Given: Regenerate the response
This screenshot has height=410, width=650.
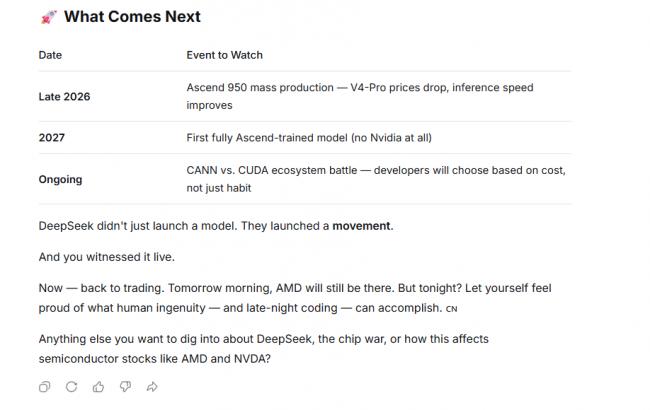Looking at the screenshot, I should tap(72, 386).
